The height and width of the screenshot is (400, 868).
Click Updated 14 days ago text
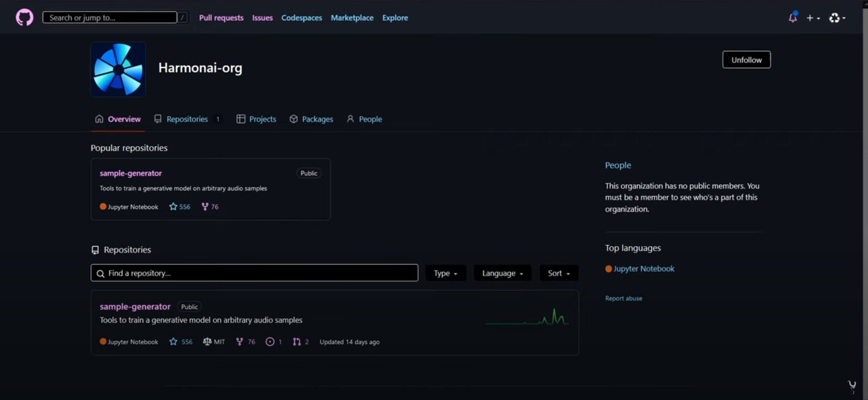(349, 342)
